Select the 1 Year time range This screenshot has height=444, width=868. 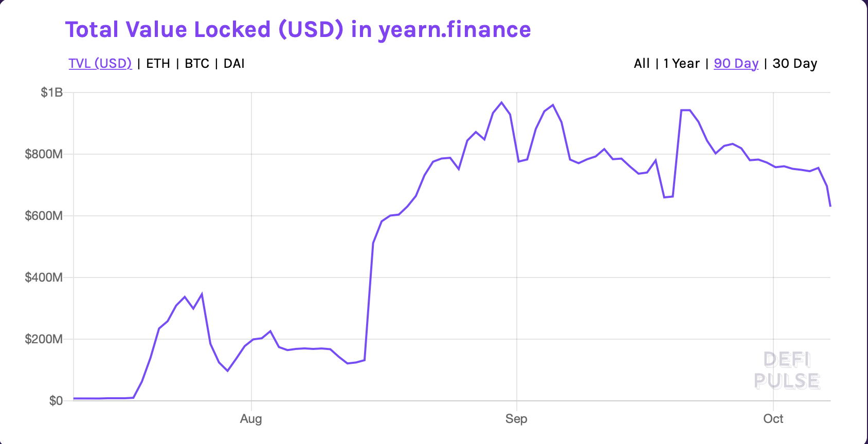click(681, 64)
